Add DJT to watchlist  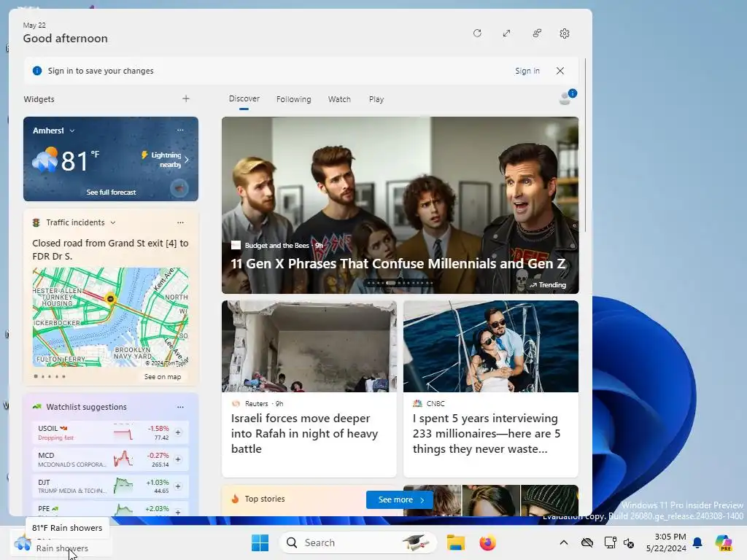tap(178, 486)
